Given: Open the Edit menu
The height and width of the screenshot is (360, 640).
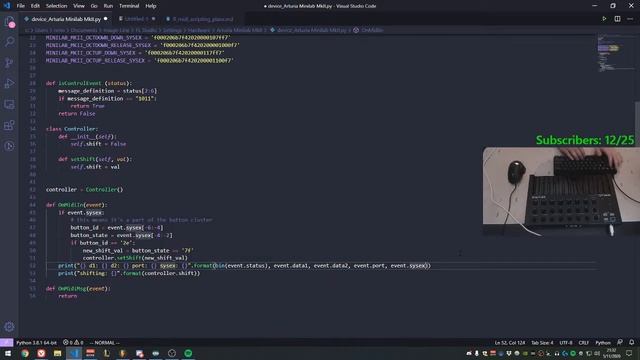Looking at the screenshot, I should pos(35,6).
